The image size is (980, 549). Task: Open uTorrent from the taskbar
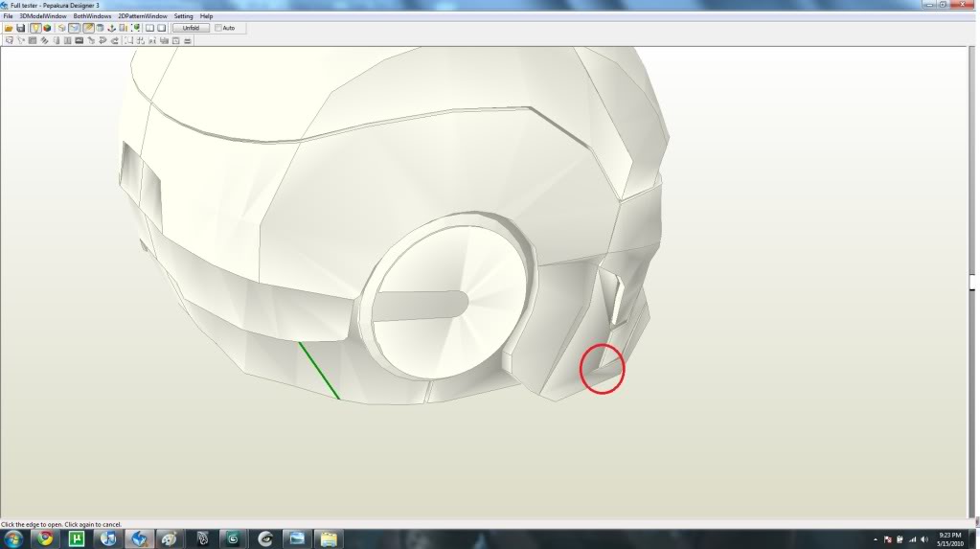pos(77,538)
